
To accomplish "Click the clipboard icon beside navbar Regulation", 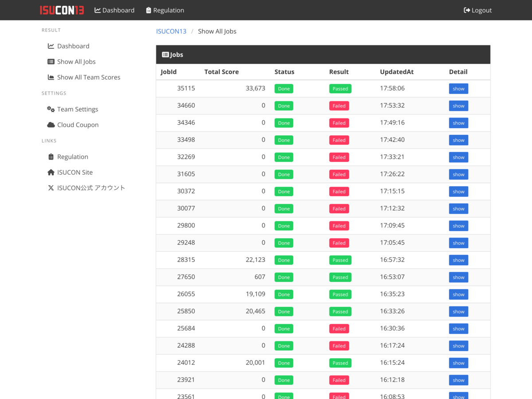I will coord(149,10).
